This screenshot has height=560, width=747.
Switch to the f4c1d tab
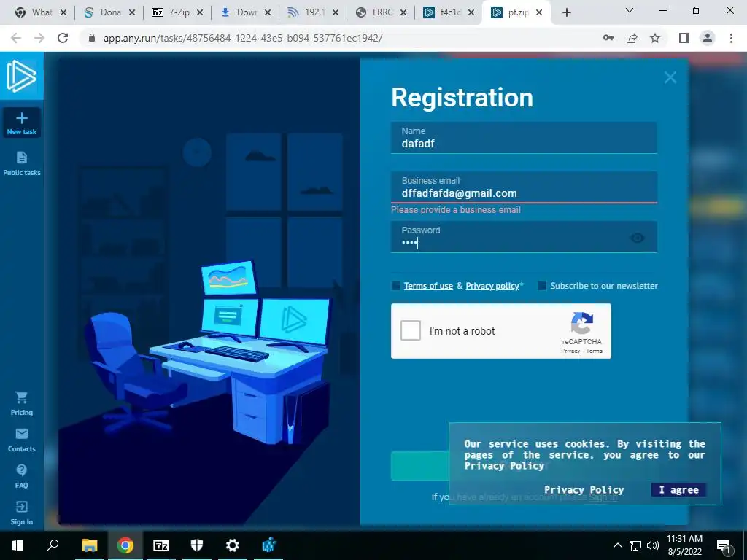coord(450,12)
